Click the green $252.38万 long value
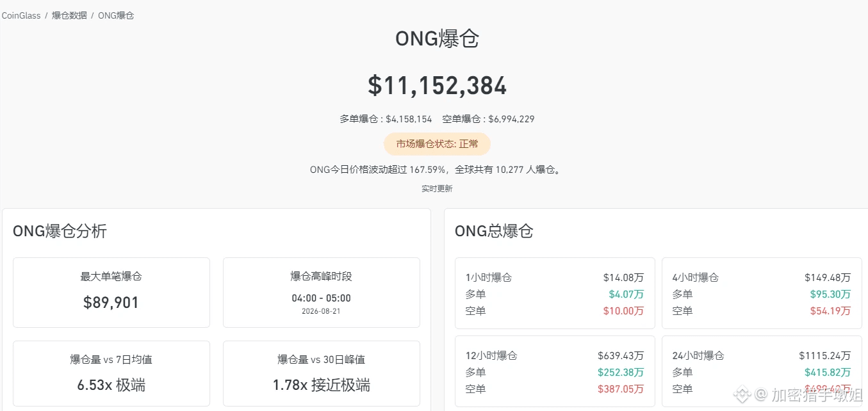The image size is (868, 411). (621, 373)
